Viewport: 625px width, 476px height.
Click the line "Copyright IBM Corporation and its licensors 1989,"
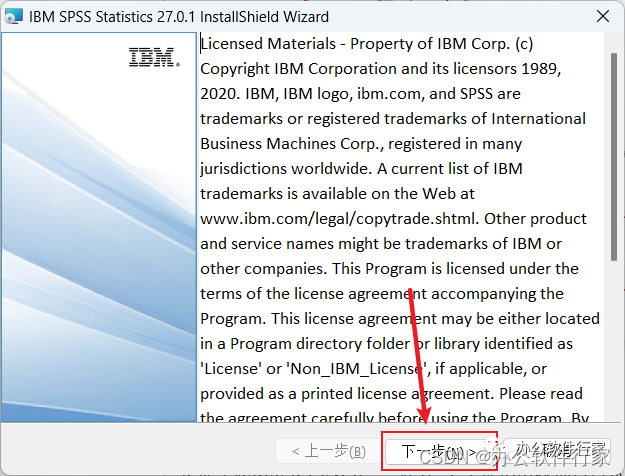pyautogui.click(x=381, y=69)
